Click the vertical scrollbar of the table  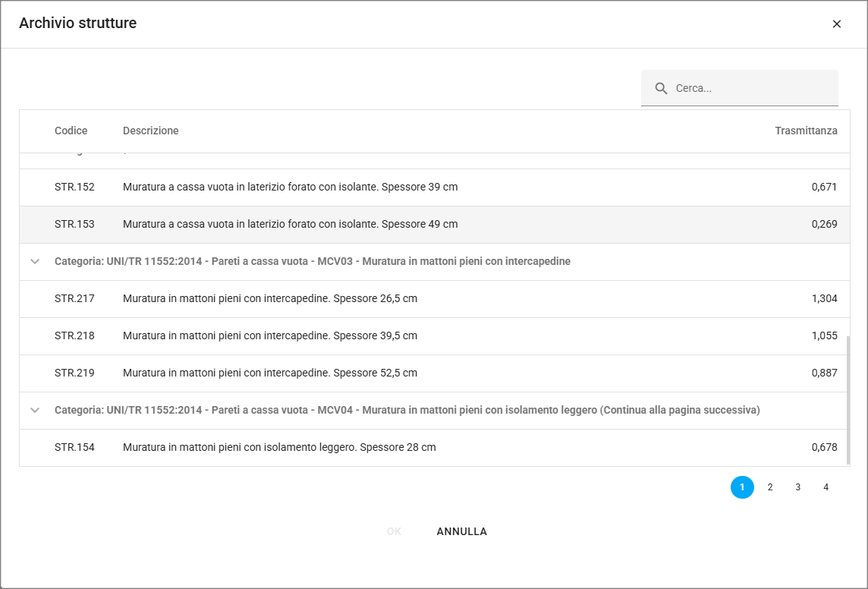848,398
